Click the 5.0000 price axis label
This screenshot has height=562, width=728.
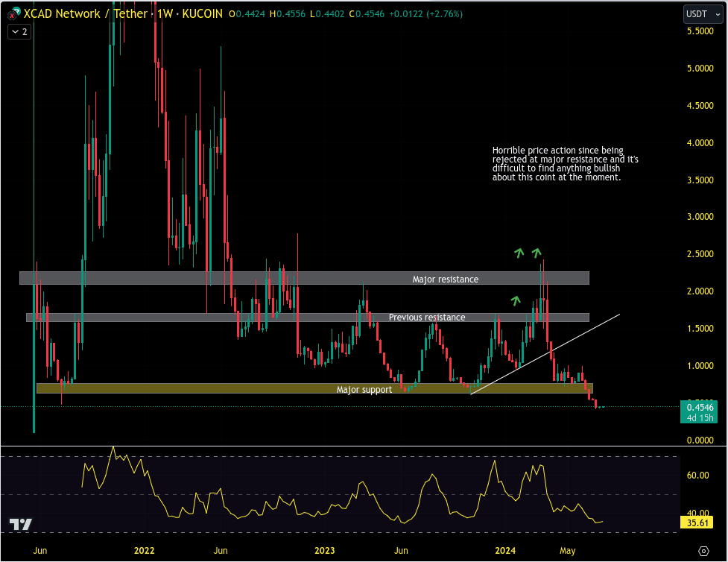700,69
